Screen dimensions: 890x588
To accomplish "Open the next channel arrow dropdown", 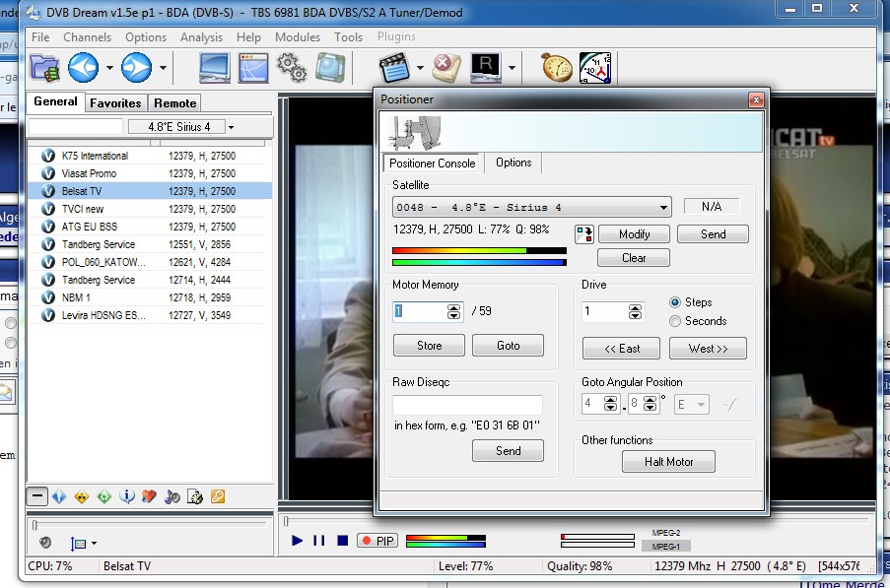I will click(x=163, y=68).
